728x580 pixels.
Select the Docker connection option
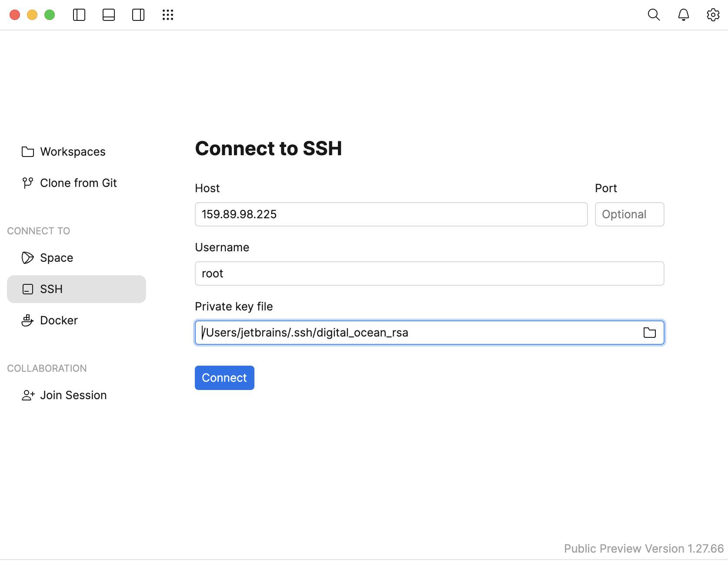click(x=59, y=320)
